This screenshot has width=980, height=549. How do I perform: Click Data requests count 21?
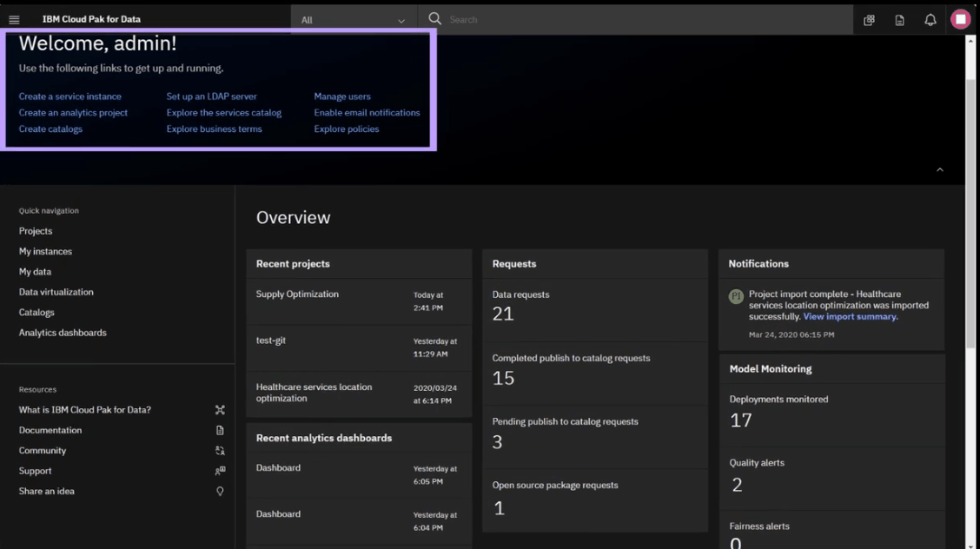click(x=503, y=314)
